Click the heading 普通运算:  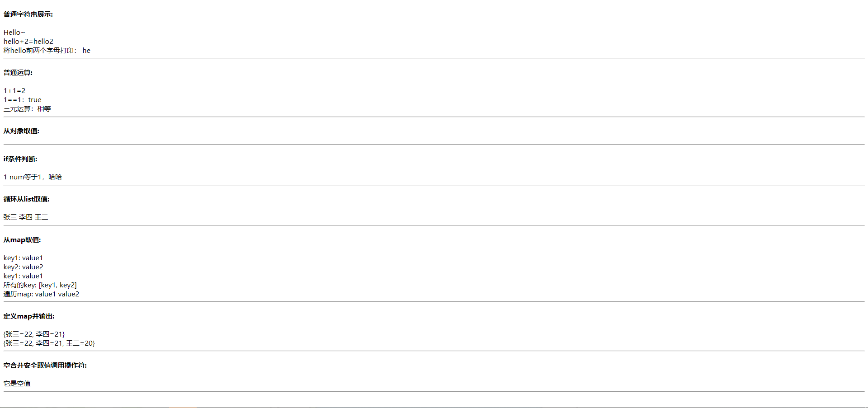pos(18,73)
